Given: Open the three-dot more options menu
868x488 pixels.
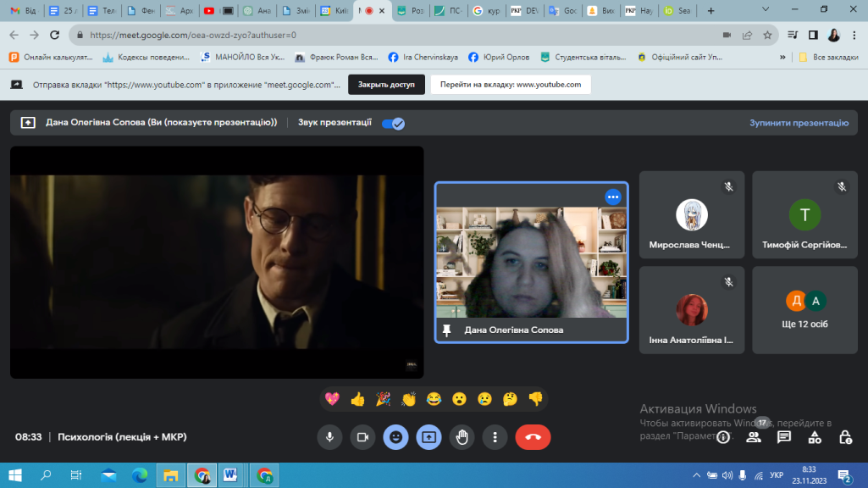Looking at the screenshot, I should pyautogui.click(x=495, y=437).
